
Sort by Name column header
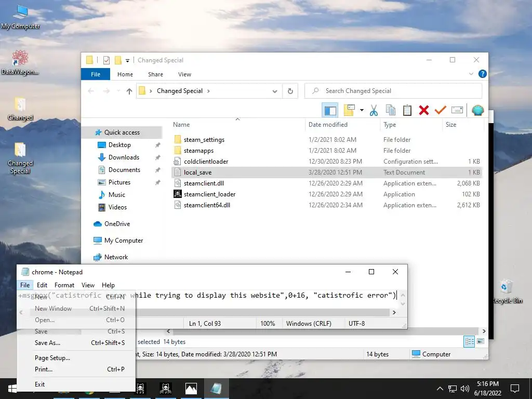(181, 125)
